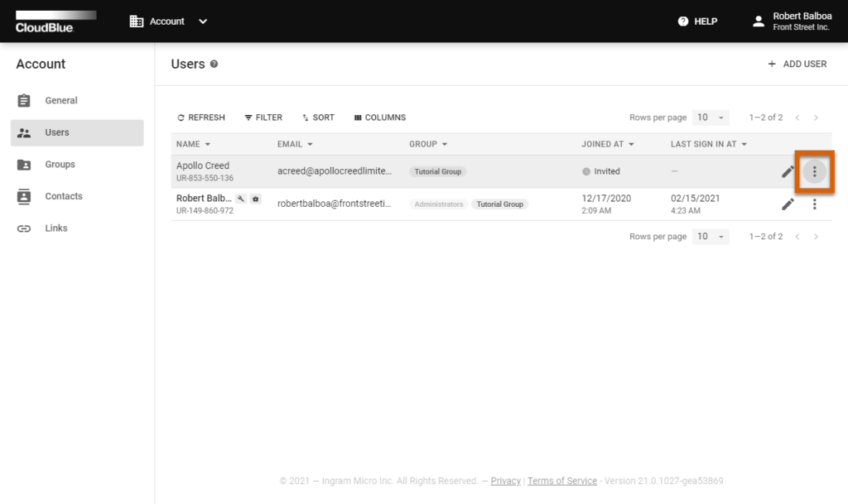The width and height of the screenshot is (848, 504).
Task: Open the Filter options
Action: (x=263, y=117)
